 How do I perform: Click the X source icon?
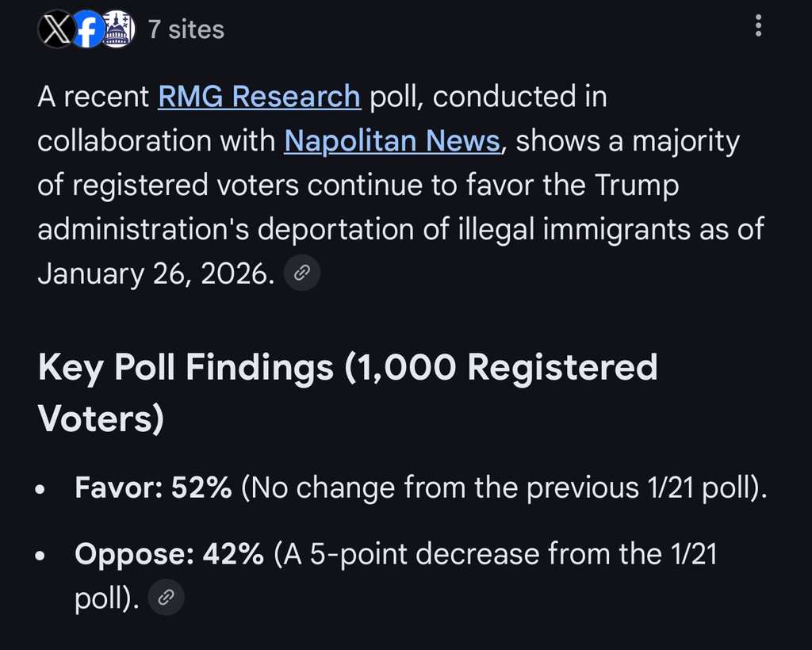pyautogui.click(x=55, y=30)
